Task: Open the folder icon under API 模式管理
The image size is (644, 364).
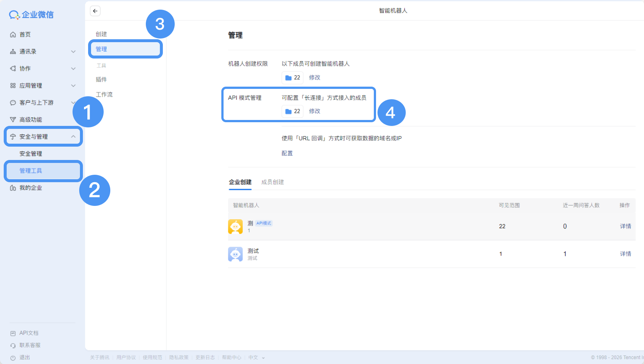Action: (x=289, y=111)
